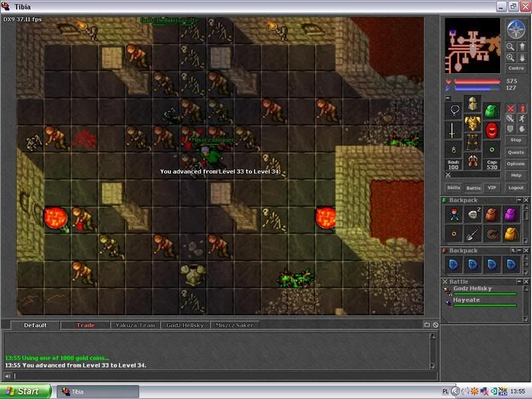Minimize the Battle panel
This screenshot has height=399, width=532.
pos(519,281)
